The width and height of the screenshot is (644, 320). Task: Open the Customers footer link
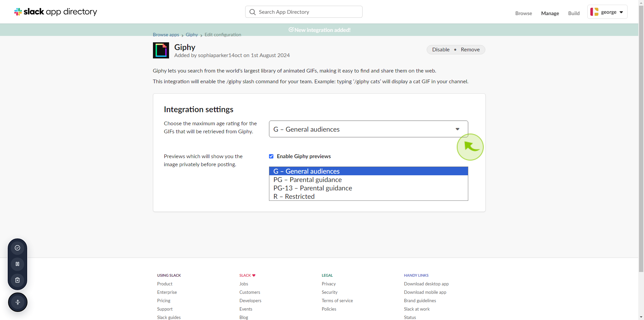point(250,292)
